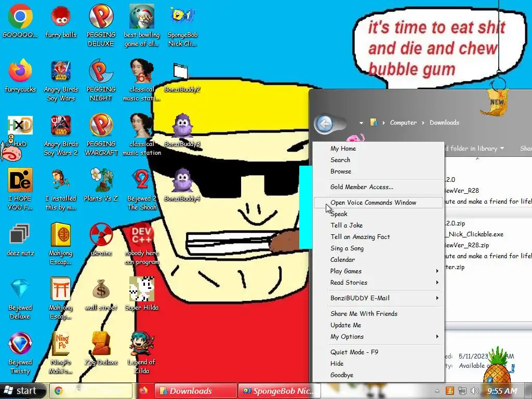Click the 9:55 AM taskbar clock
The width and height of the screenshot is (532, 399).
(x=502, y=391)
